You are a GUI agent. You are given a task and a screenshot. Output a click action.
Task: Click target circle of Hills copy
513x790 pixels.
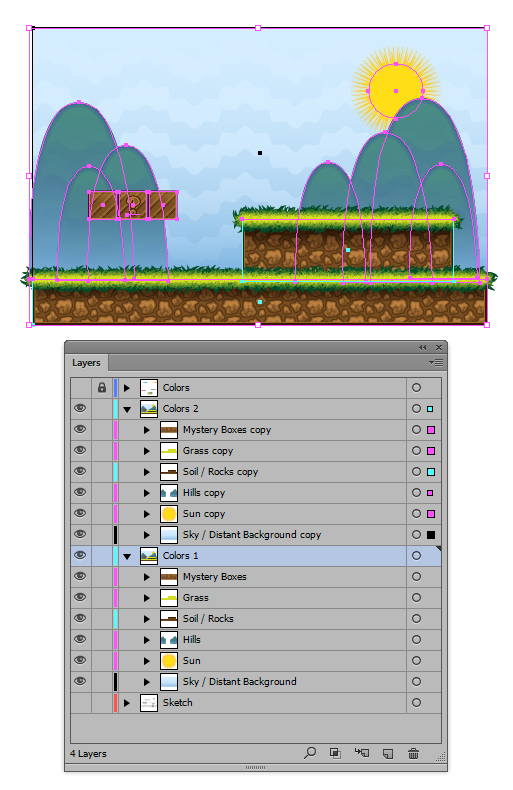tap(416, 493)
